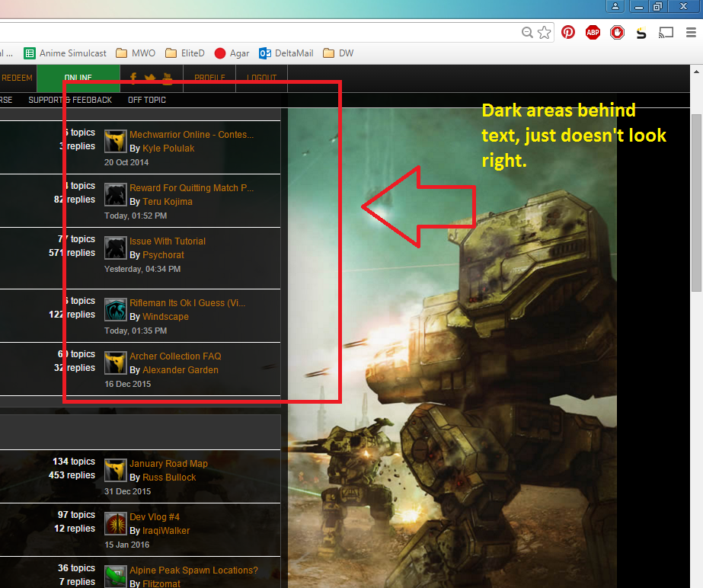Open Reward For Quitting Match P... topic
Image resolution: width=703 pixels, height=588 pixels.
191,188
